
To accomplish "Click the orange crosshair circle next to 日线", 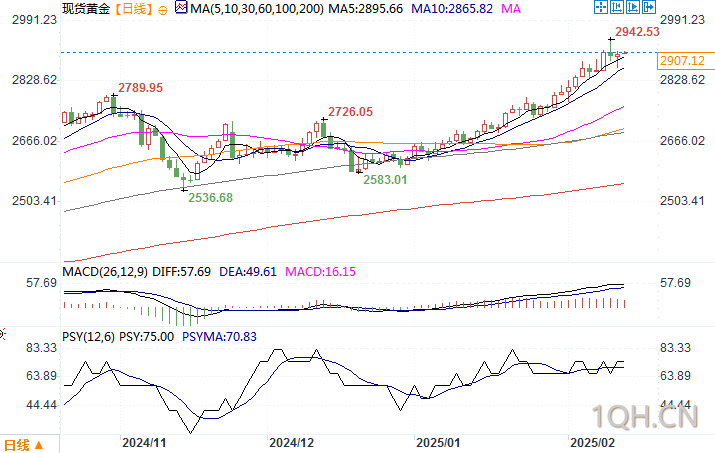I will click(163, 10).
